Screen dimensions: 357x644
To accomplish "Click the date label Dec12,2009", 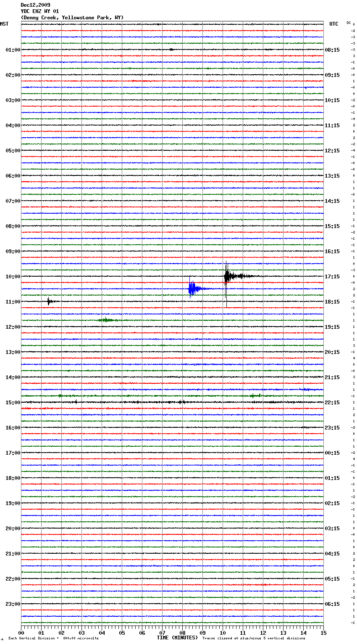I will (x=35, y=5).
